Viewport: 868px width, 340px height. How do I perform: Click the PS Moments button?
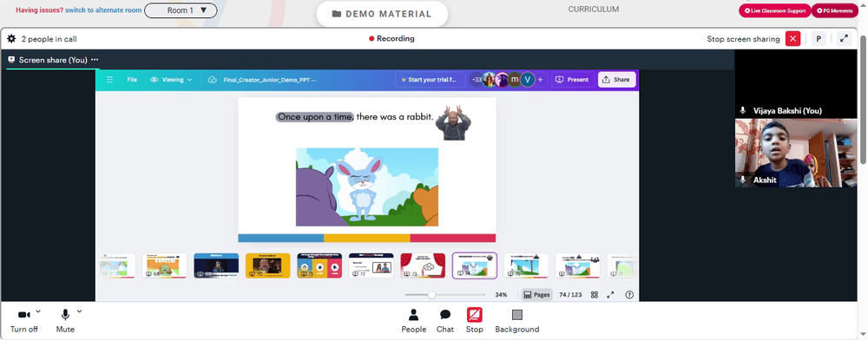834,10
